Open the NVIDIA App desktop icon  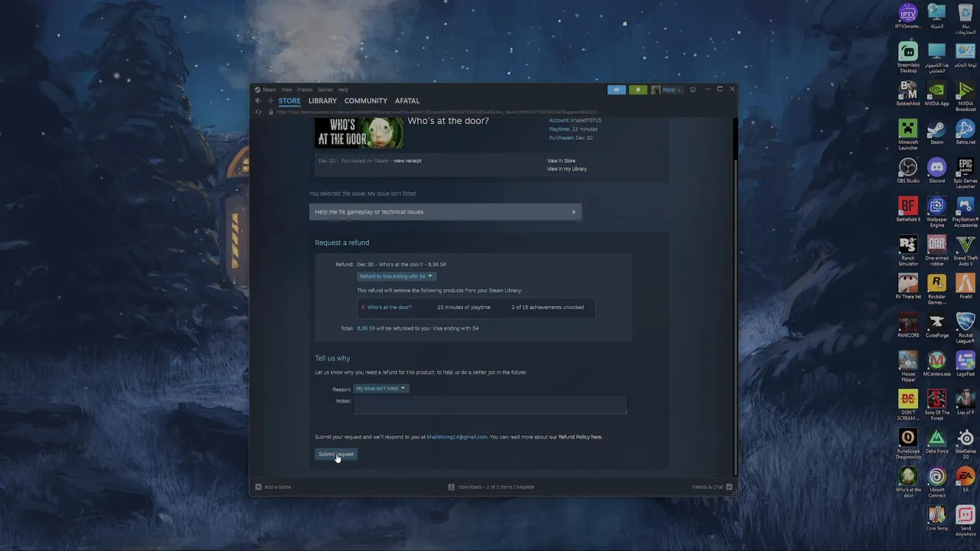tap(937, 94)
